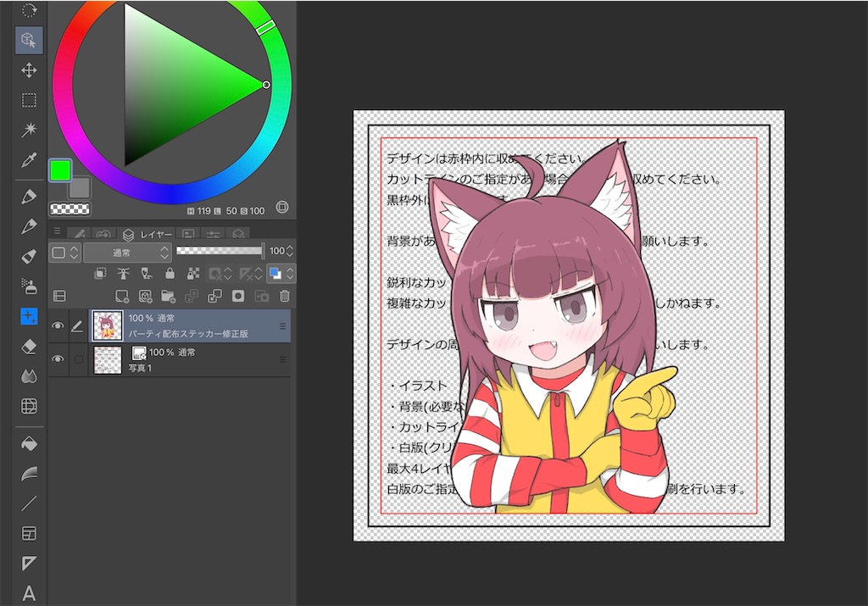Select the Pencil tool
This screenshot has height=606, width=868.
[29, 225]
